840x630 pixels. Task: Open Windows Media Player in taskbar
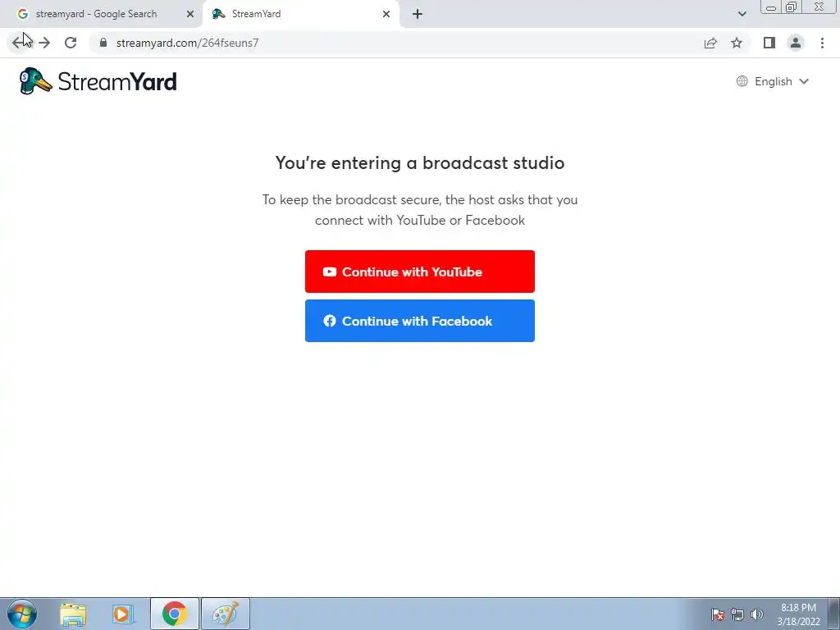coord(123,614)
